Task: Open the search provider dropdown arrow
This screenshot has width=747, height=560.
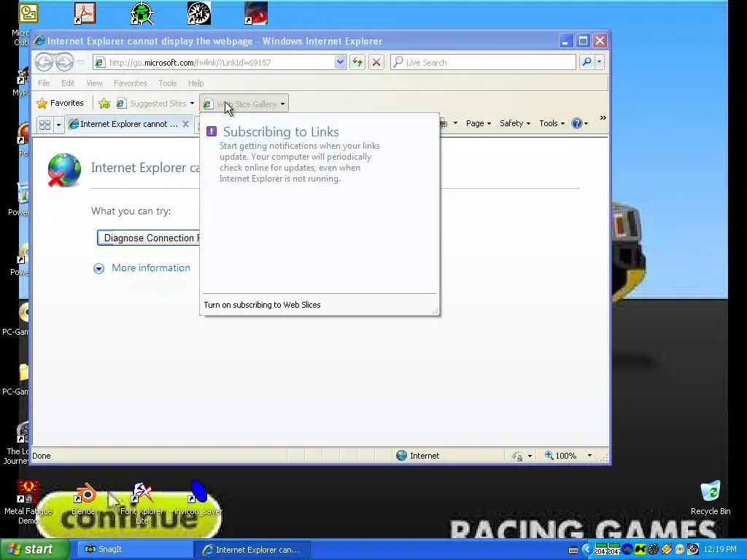Action: point(600,62)
